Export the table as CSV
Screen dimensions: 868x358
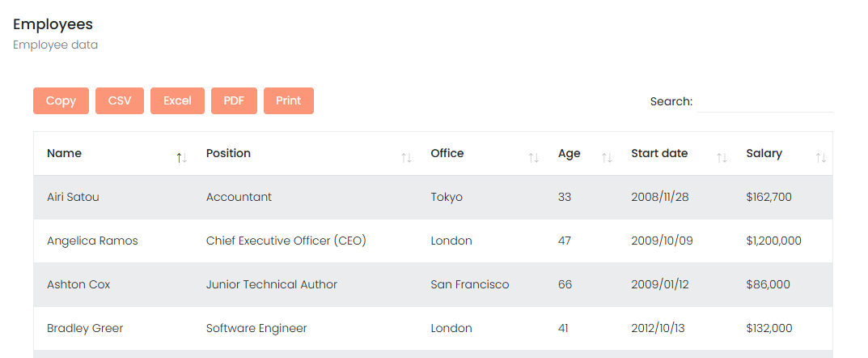point(120,101)
